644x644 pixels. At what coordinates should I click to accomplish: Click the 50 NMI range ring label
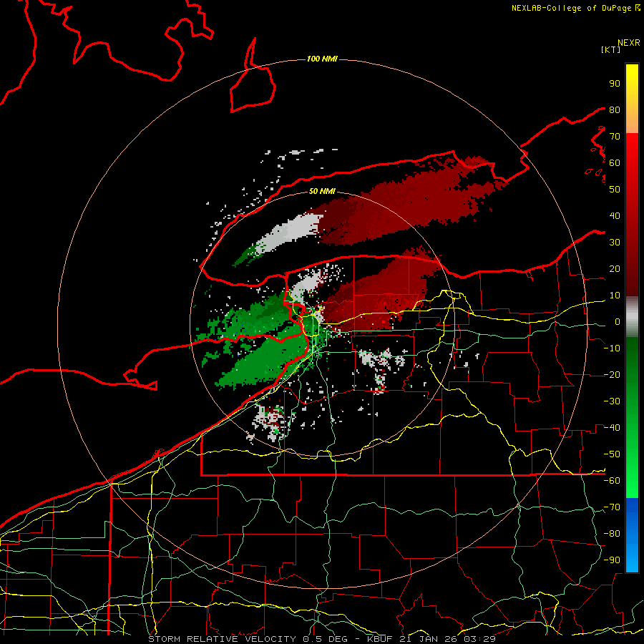322,191
